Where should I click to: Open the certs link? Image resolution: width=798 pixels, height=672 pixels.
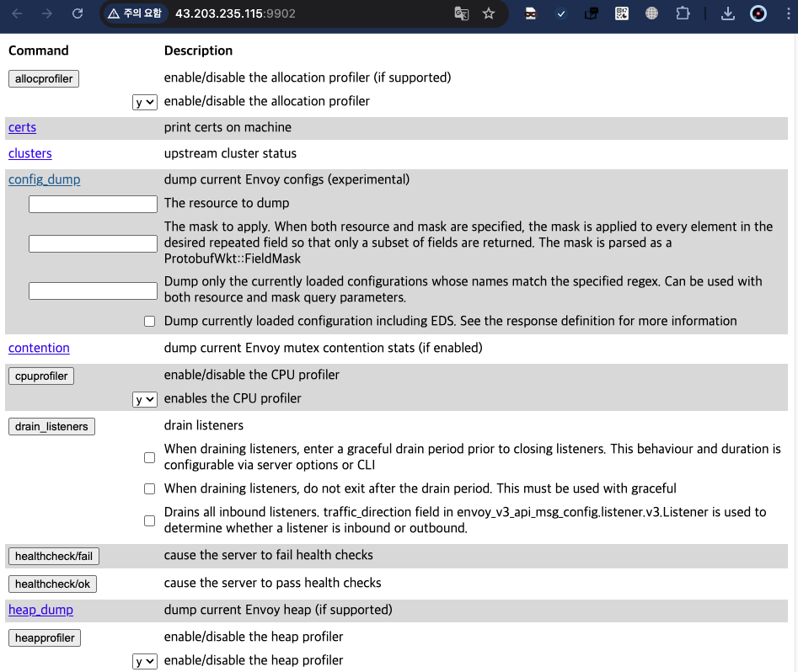23,127
